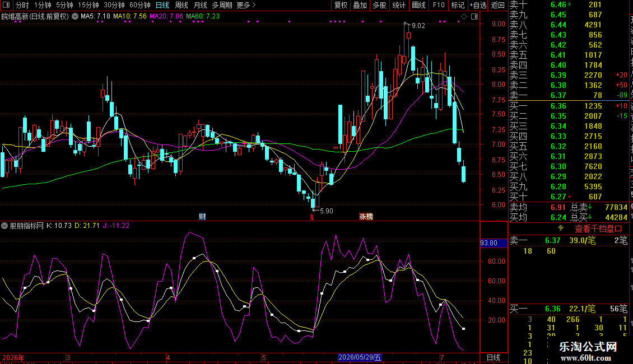Click the MA5: 7.18 indicator label

click(x=95, y=16)
